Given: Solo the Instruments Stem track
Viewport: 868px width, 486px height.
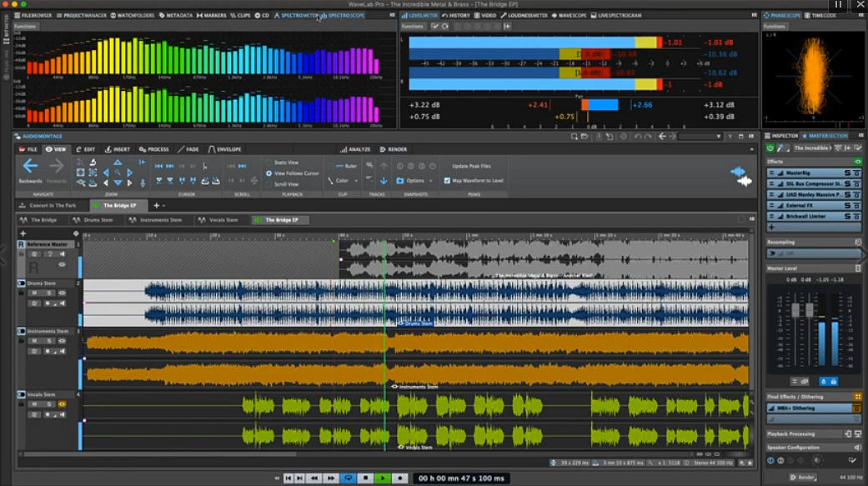Looking at the screenshot, I should [x=48, y=341].
